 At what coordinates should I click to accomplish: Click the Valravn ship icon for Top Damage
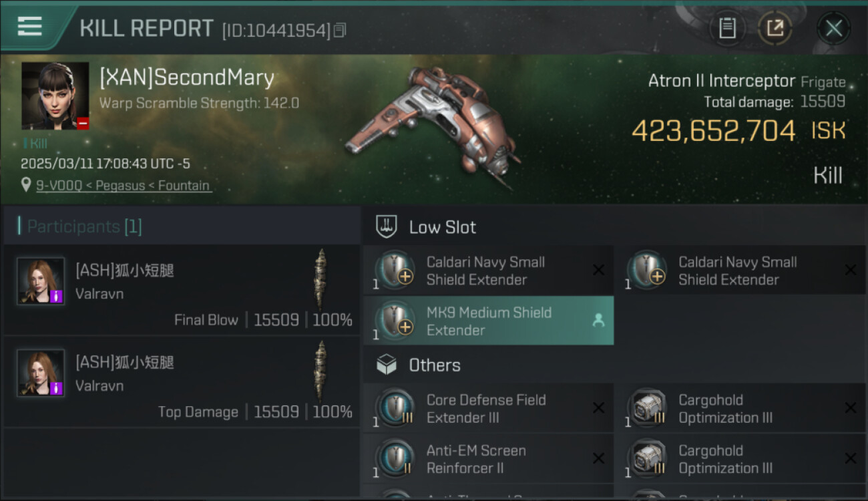click(x=321, y=371)
